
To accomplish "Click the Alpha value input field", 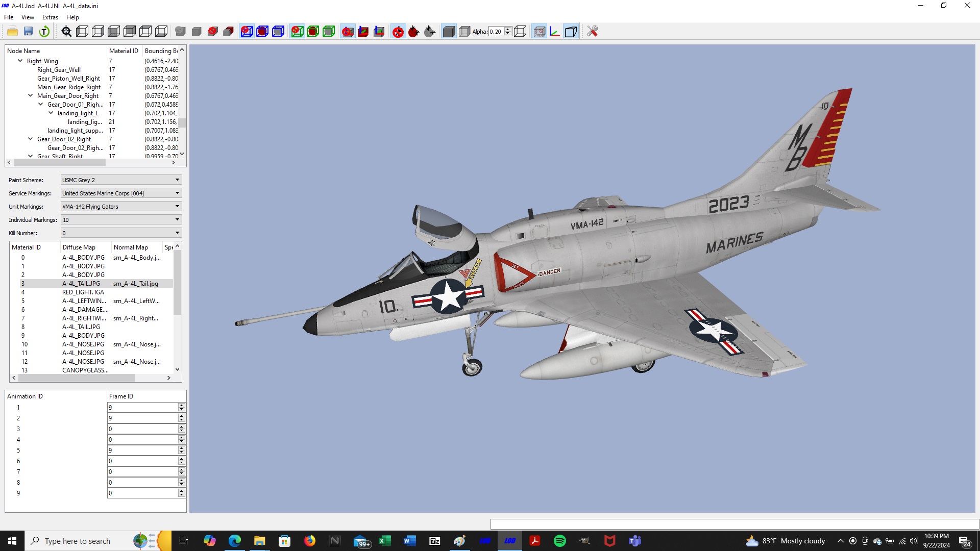I will [x=496, y=32].
